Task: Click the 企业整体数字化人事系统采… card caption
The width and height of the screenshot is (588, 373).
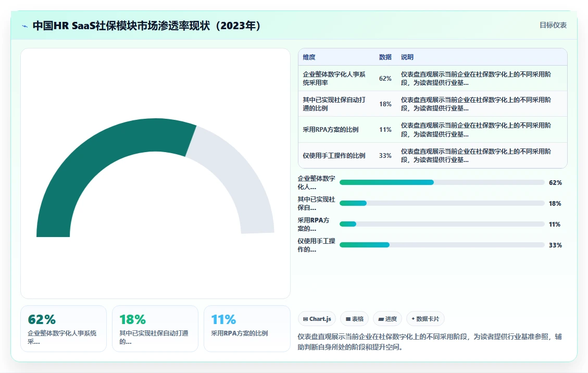Action: tap(62, 338)
